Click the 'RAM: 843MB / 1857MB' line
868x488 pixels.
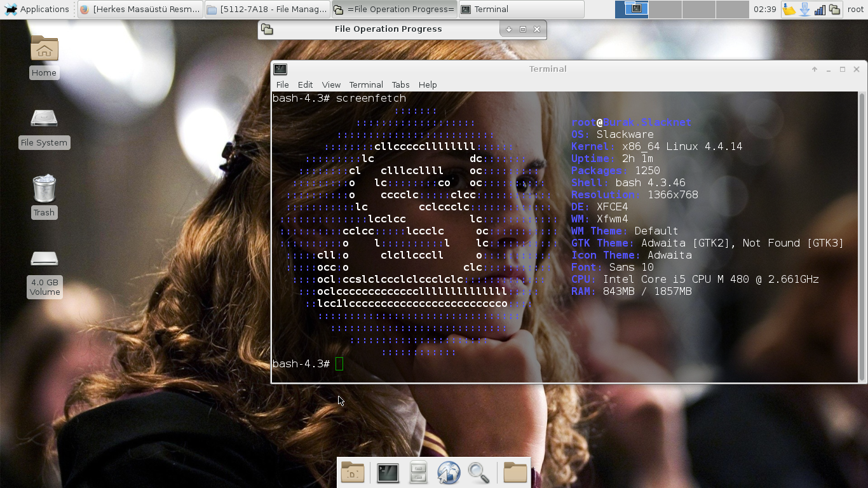(x=632, y=291)
